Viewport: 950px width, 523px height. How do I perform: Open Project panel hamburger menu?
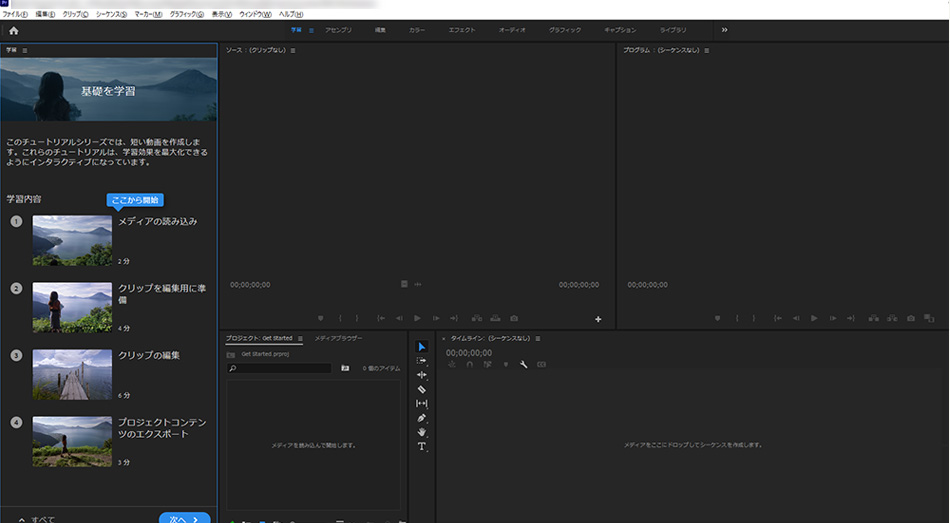point(302,338)
